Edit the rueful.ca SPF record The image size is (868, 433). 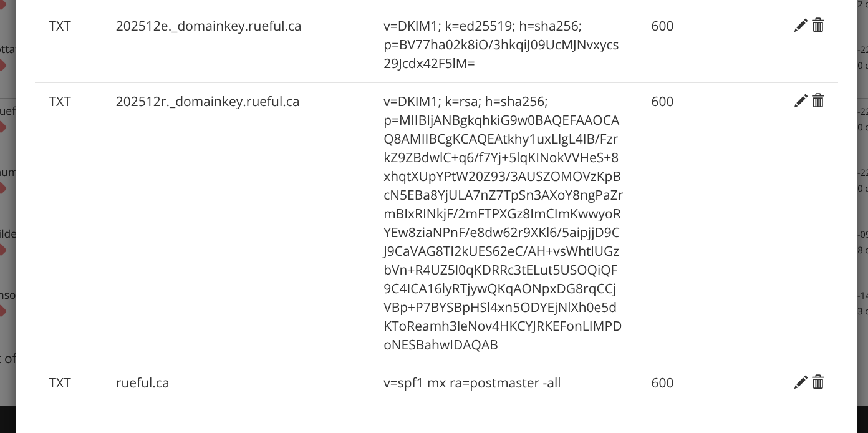tap(801, 382)
